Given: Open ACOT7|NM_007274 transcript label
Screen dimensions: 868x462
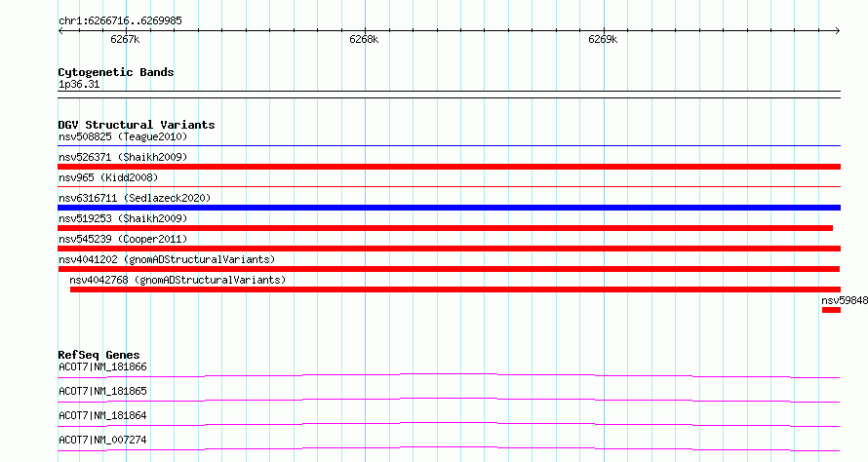Looking at the screenshot, I should pos(102,440).
